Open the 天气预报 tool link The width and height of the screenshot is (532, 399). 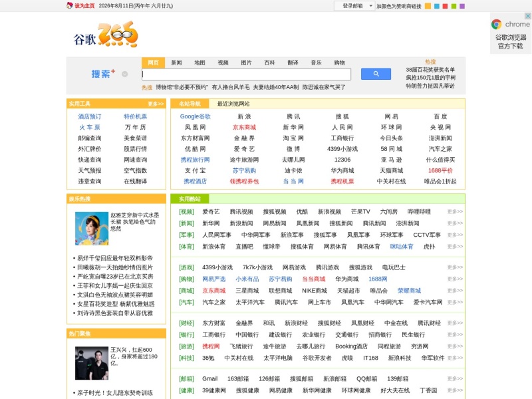[x=90, y=170]
